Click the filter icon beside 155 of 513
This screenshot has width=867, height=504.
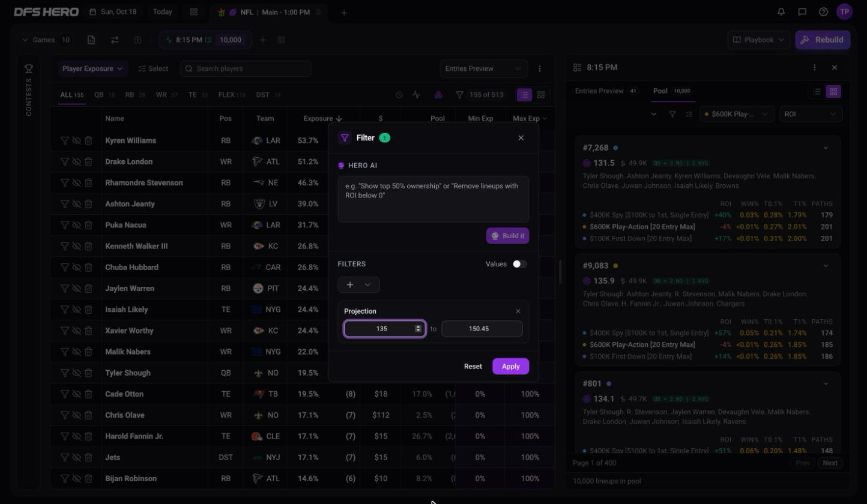[459, 95]
